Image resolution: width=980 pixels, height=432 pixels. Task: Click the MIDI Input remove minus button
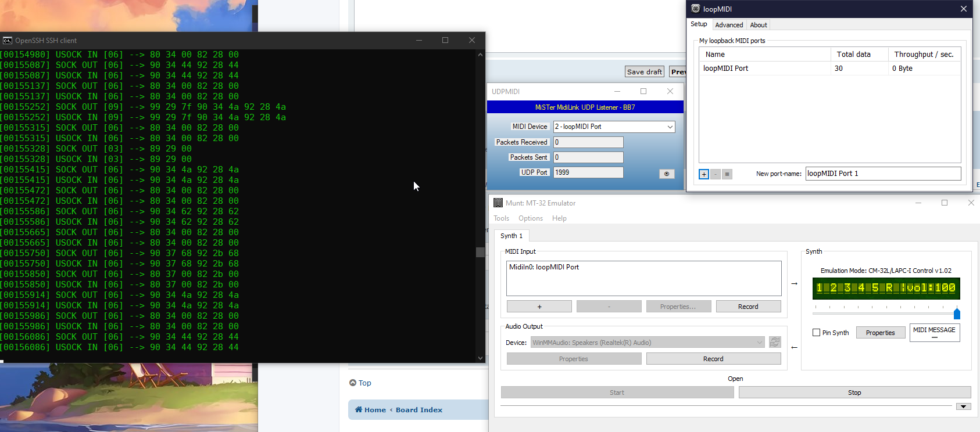pos(609,307)
